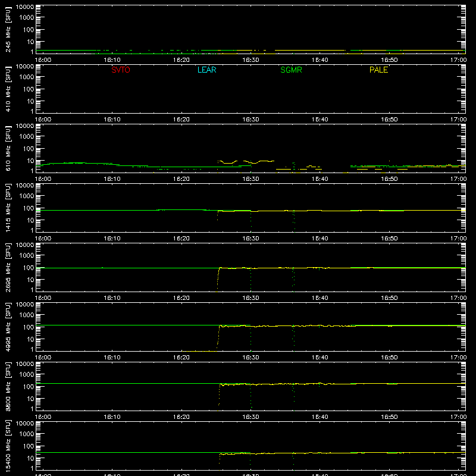Click the 100 tick value on the 610 MHz axis
This screenshot has height=476, width=476.
(29, 148)
